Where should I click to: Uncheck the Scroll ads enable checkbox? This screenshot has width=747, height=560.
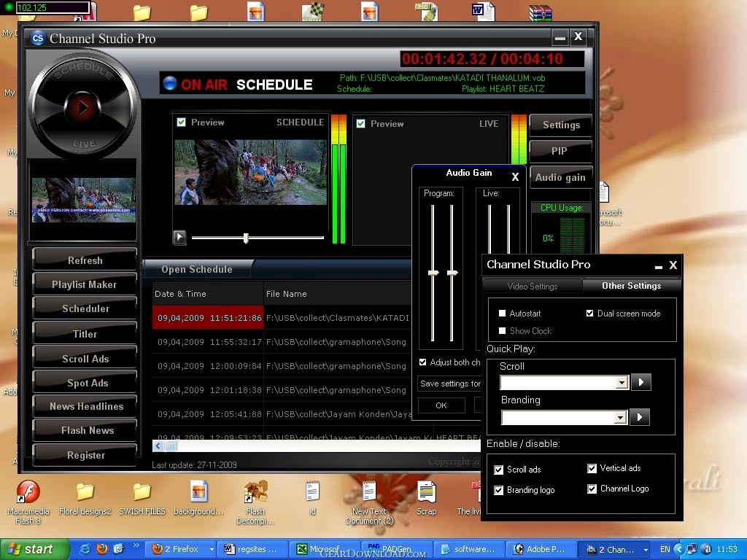499,470
